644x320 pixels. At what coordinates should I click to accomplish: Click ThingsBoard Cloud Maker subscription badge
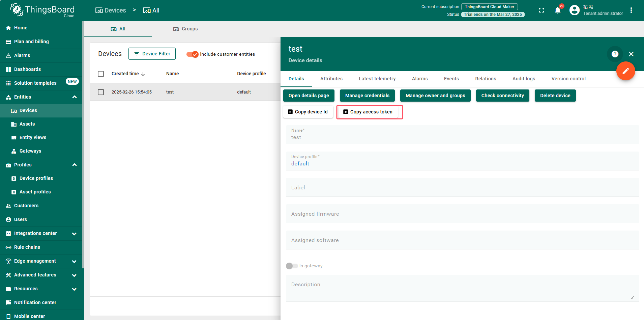pos(489,7)
